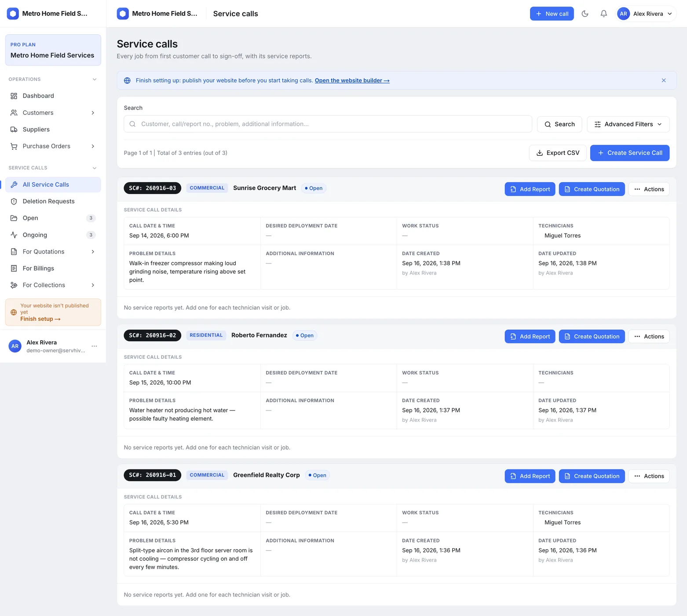Image resolution: width=687 pixels, height=616 pixels.
Task: Collapse the Service Calls section
Action: click(x=95, y=168)
